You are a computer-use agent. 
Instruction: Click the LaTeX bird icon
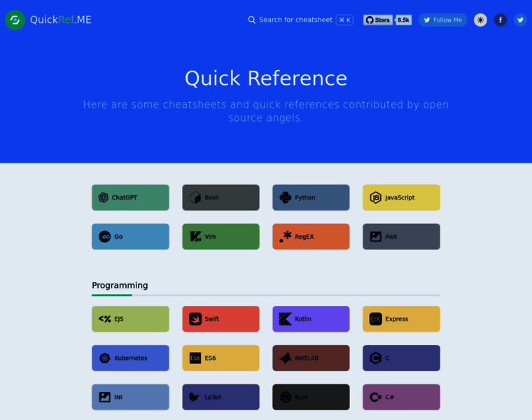(x=195, y=397)
